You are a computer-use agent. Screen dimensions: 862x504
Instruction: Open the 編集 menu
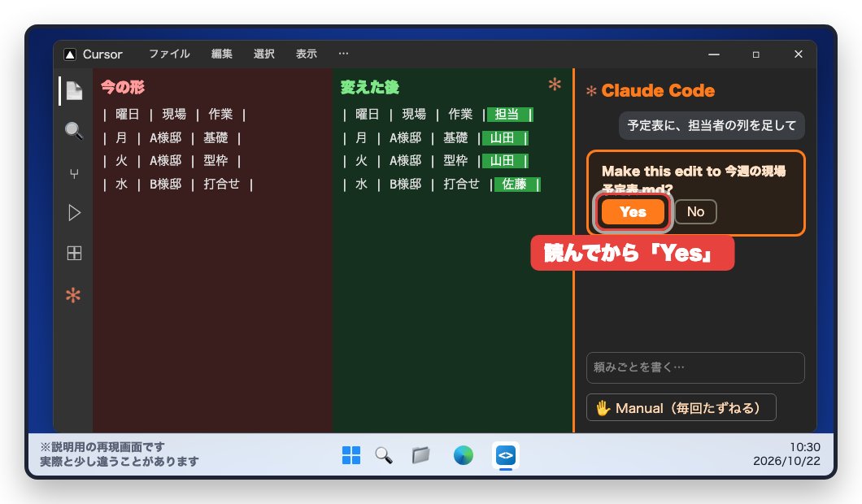point(221,54)
